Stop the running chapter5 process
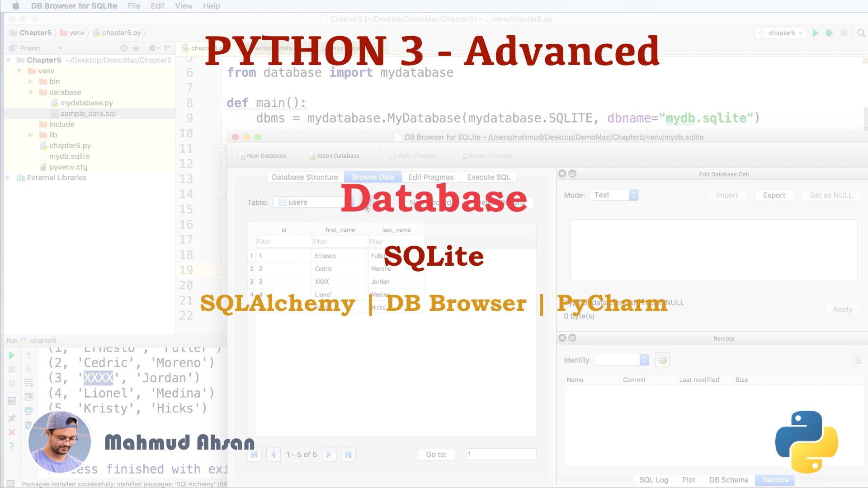Image resolution: width=868 pixels, height=488 pixels. point(11,368)
